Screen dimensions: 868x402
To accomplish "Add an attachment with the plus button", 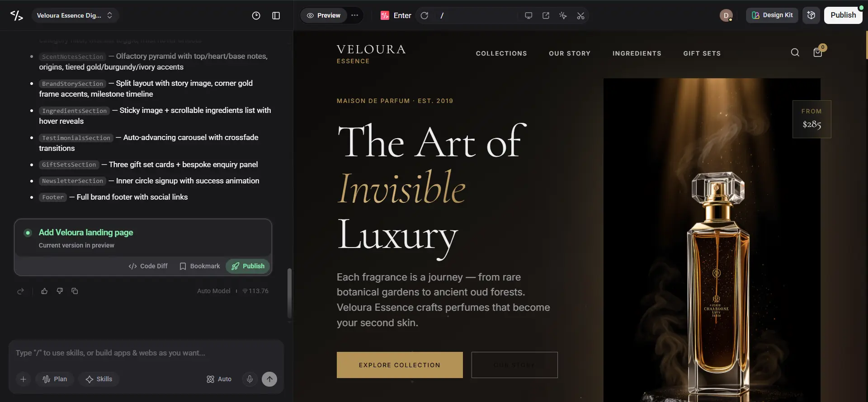I will (x=23, y=379).
